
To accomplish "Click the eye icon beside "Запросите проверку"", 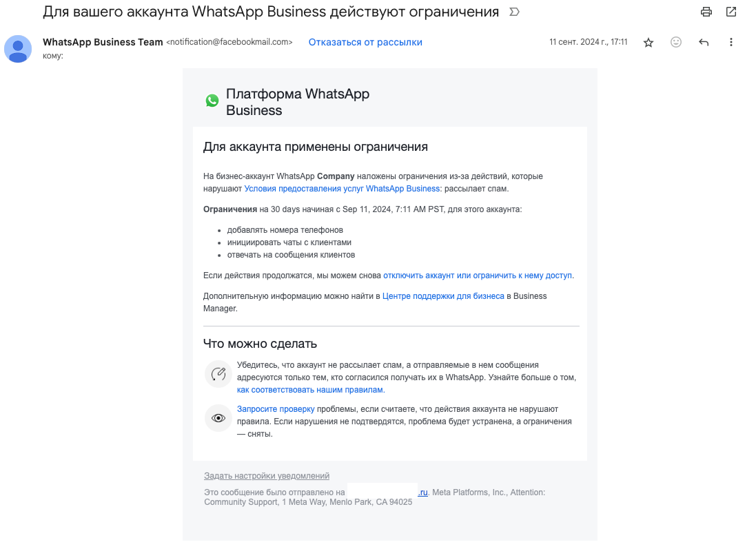I will tap(218, 418).
